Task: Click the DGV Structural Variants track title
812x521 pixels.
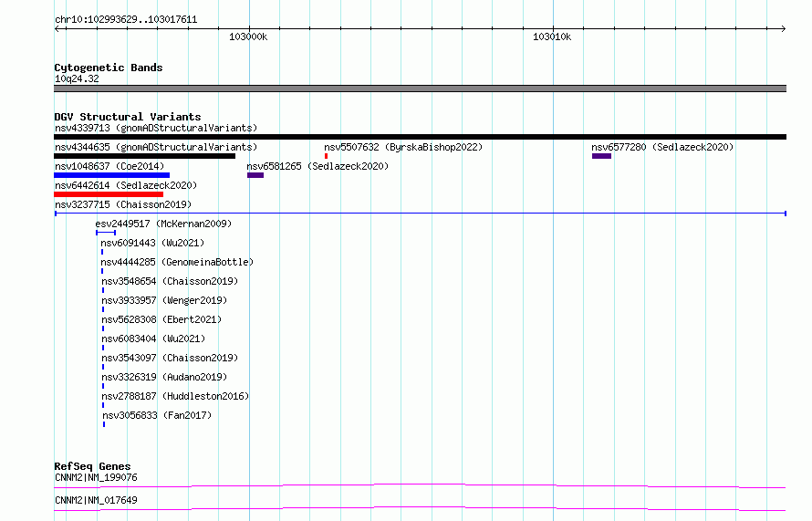Action: [128, 117]
